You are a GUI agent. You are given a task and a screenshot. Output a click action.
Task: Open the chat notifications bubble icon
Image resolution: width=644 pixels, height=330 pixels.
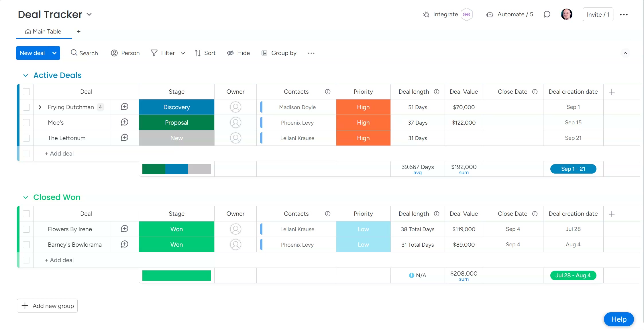[x=547, y=14]
